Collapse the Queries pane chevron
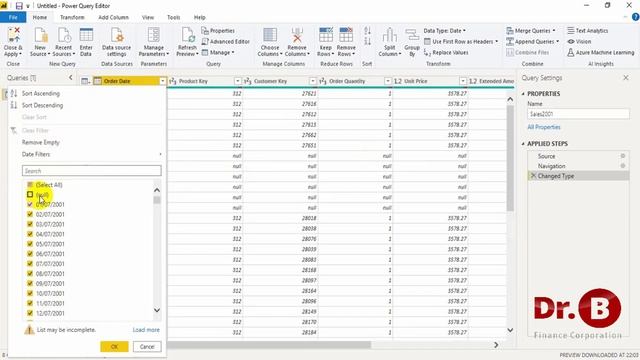Screen dimensions: 640x360 pos(71,78)
